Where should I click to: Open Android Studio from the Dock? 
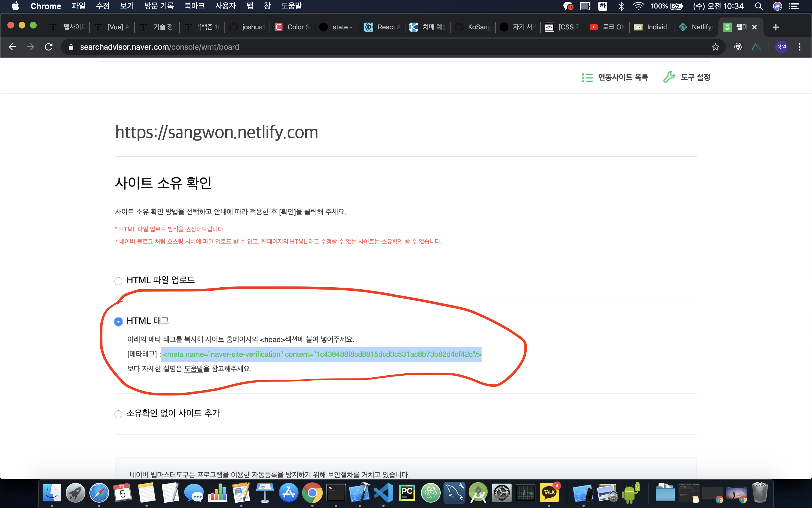pos(478,493)
